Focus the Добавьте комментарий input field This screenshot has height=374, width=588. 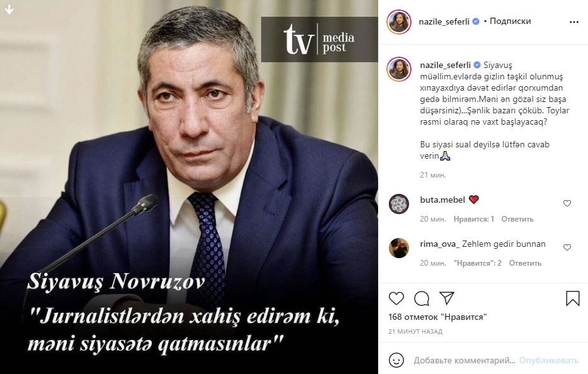pos(464,361)
